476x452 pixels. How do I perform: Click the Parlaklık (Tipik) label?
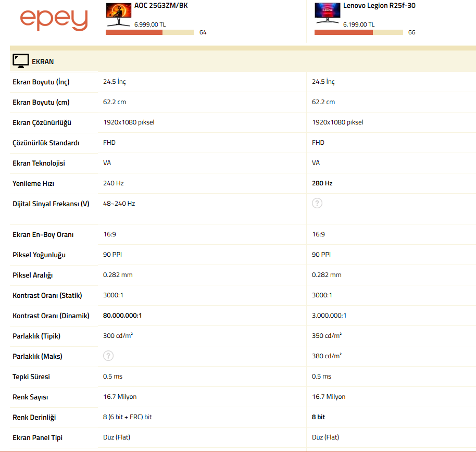pos(36,336)
